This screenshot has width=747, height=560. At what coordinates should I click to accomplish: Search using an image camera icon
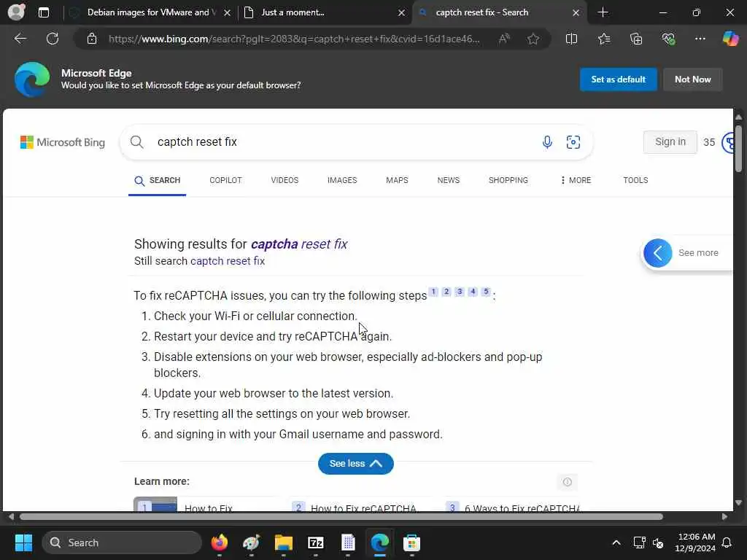click(x=573, y=142)
